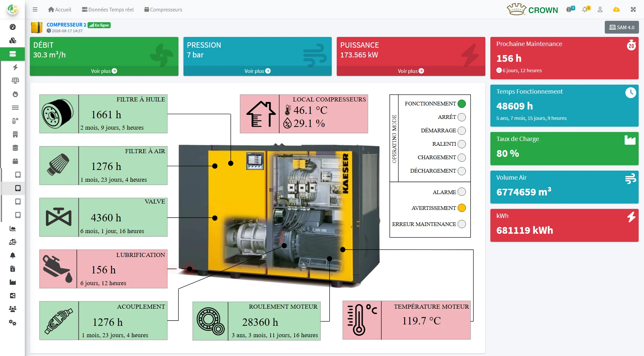Click the Filtre à Air tile
The height and width of the screenshot is (356, 644).
point(103,166)
